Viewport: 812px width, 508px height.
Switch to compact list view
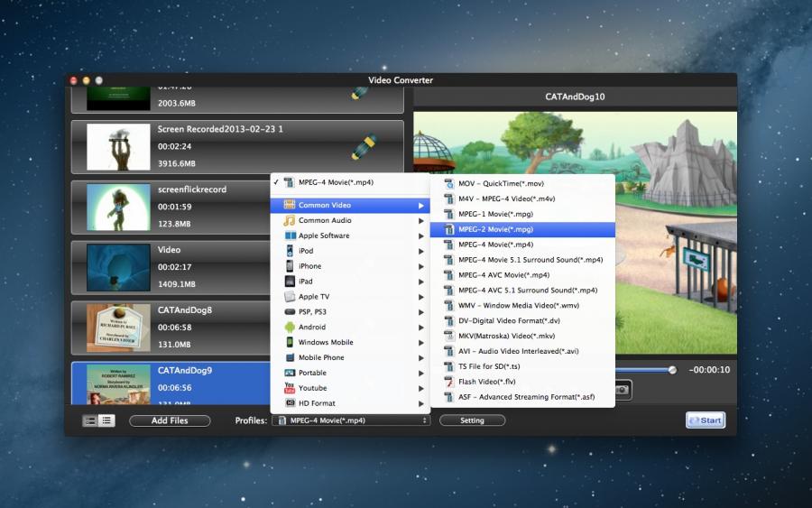click(106, 420)
